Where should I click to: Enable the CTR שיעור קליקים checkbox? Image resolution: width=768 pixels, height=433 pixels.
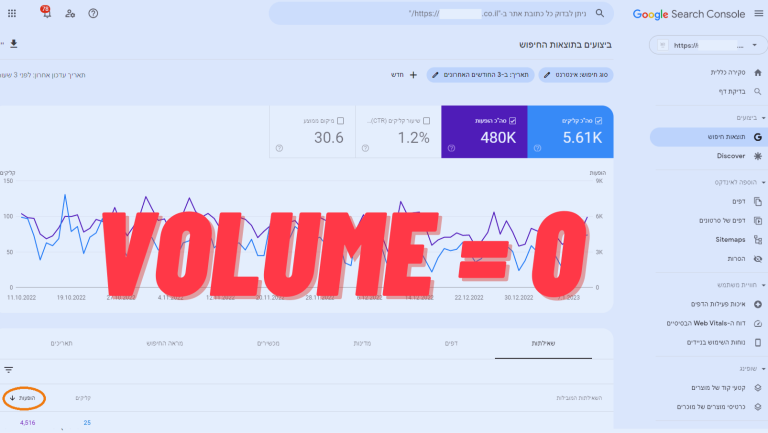coord(427,120)
